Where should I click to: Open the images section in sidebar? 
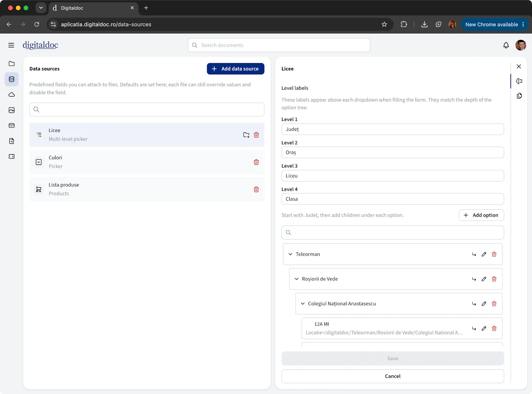click(x=12, y=110)
